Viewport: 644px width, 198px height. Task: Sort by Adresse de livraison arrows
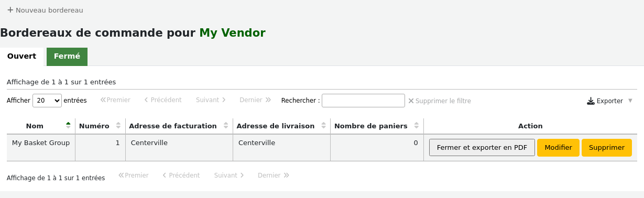323,126
